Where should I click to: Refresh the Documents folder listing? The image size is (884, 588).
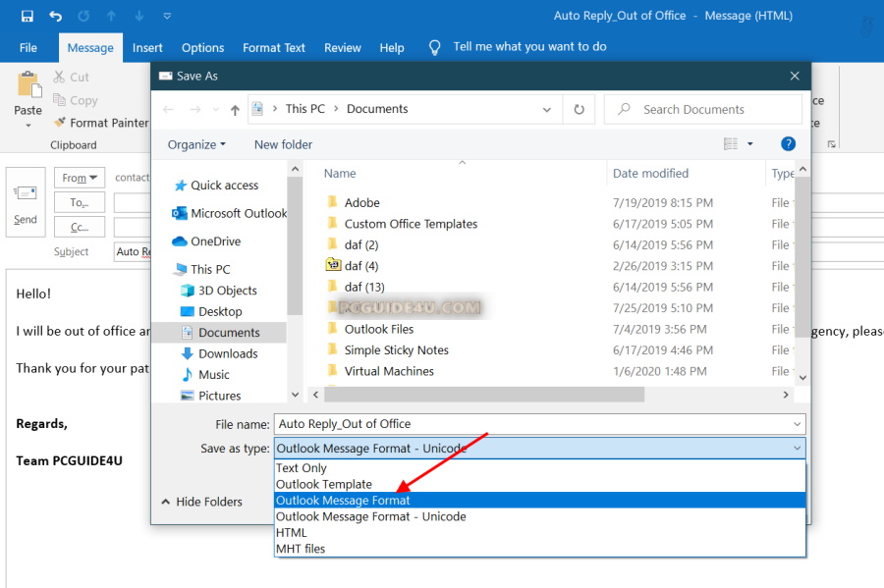(580, 109)
